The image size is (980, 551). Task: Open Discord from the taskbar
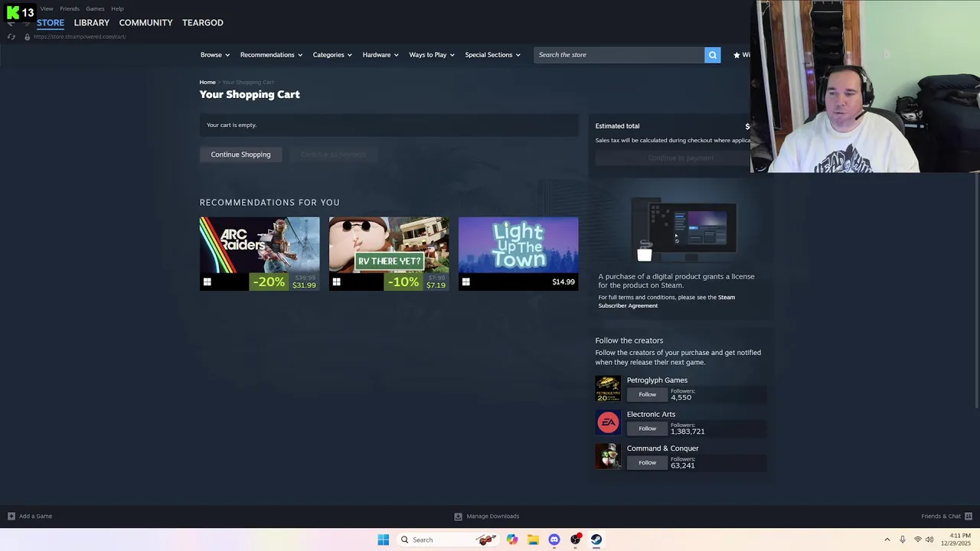pyautogui.click(x=554, y=540)
